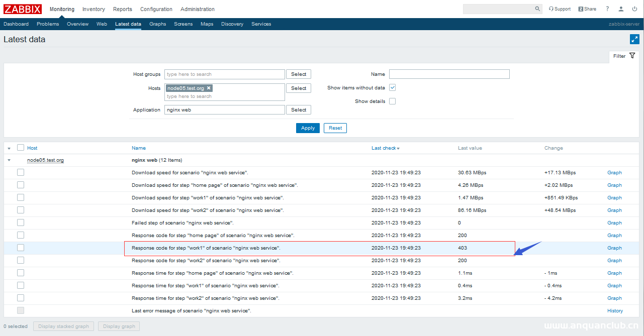Click the logout power icon

coord(634,9)
